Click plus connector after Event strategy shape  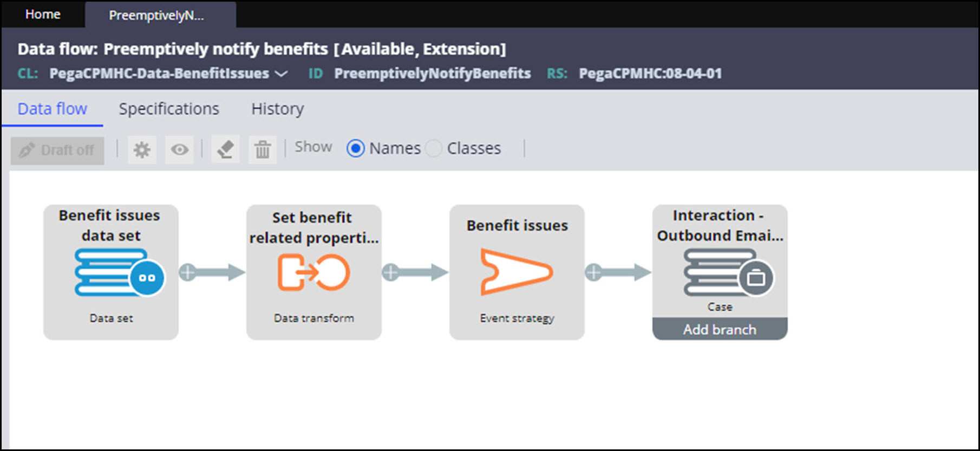593,272
